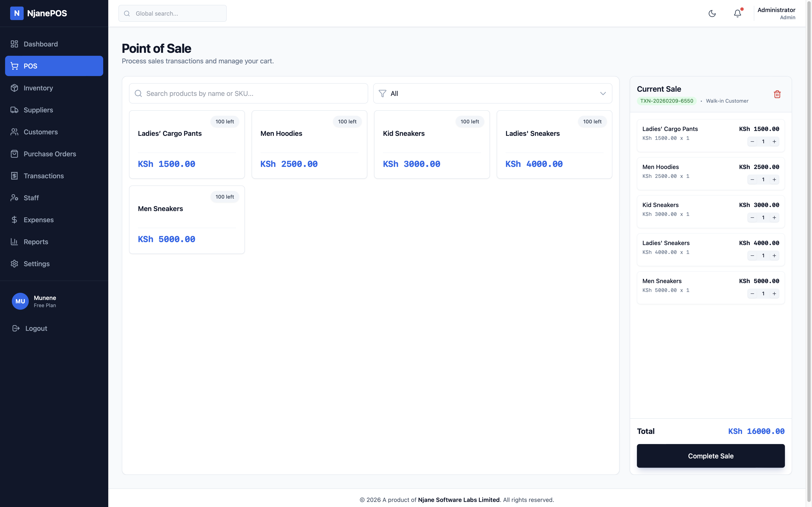812x507 pixels.
Task: Click the Complete Sale button
Action: (710, 456)
